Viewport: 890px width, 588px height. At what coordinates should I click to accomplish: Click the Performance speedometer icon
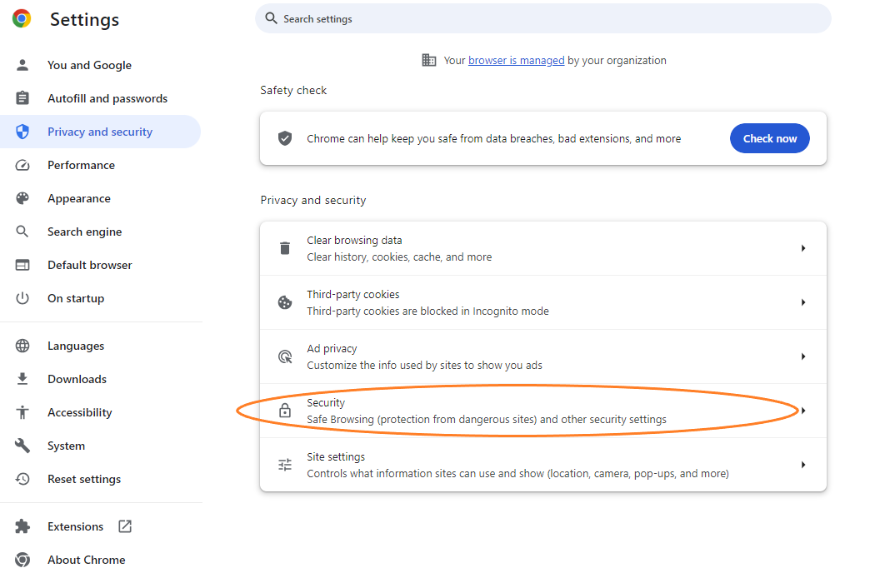click(x=22, y=165)
